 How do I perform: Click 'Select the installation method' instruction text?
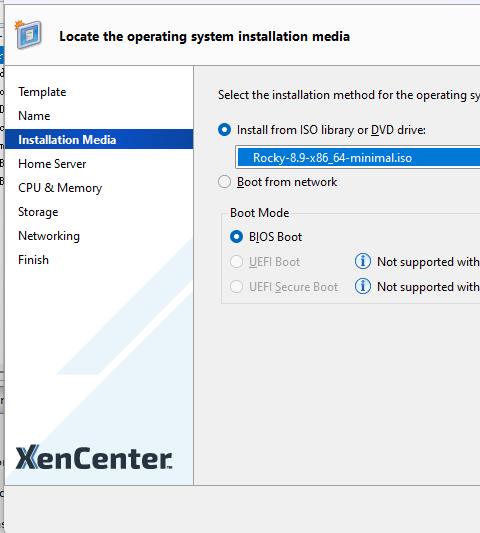tap(349, 95)
